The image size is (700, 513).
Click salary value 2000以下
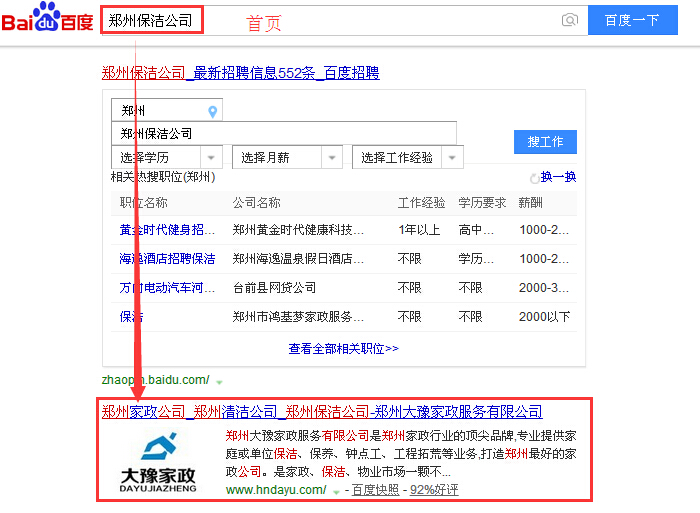point(544,317)
